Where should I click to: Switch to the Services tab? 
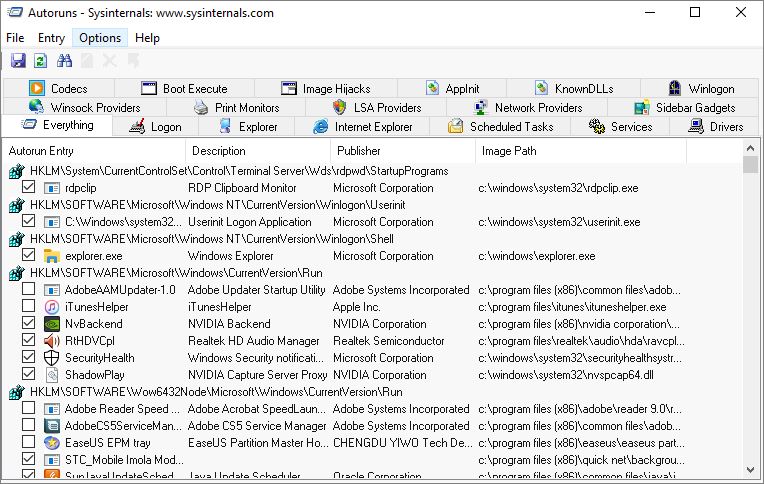(620, 127)
